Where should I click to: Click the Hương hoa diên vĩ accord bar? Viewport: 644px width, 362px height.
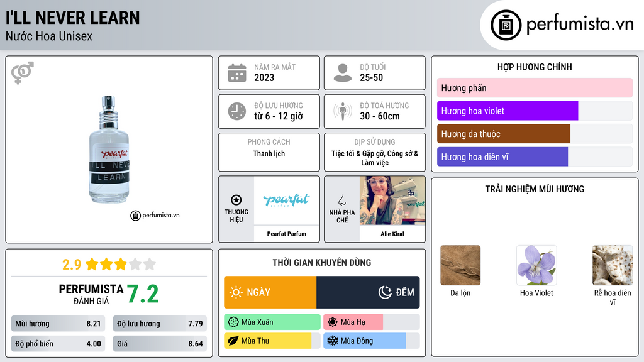coord(535,156)
